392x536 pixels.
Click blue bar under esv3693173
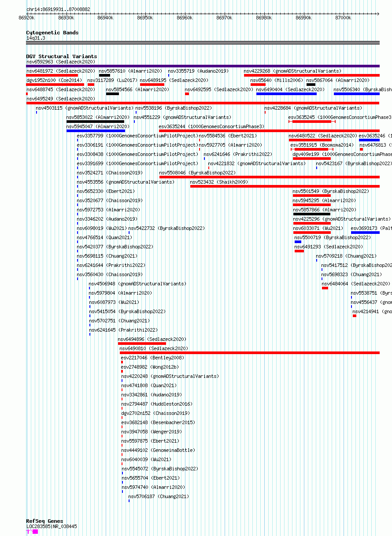click(365, 233)
